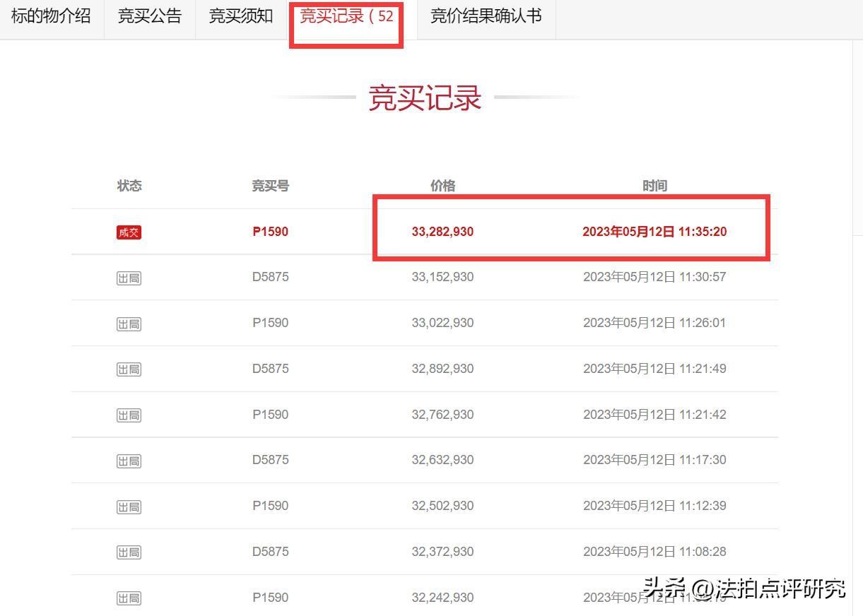The height and width of the screenshot is (616, 863).
Task: Click the 出局 badge beside price 32,502,930
Action: [129, 506]
